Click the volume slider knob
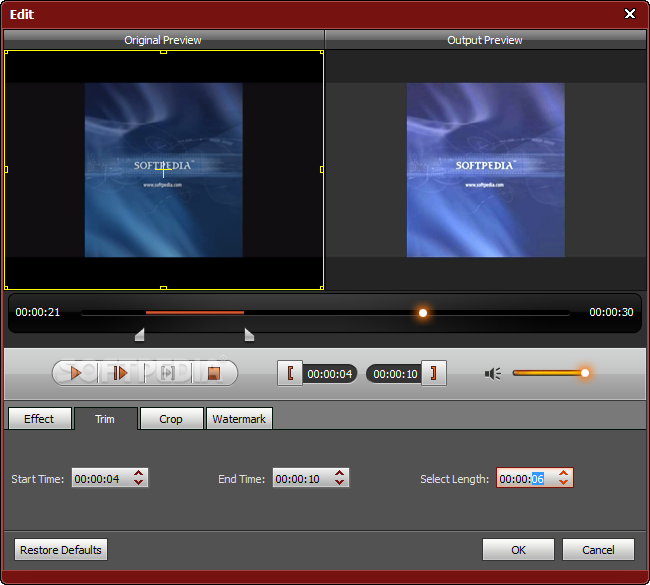 [x=585, y=373]
